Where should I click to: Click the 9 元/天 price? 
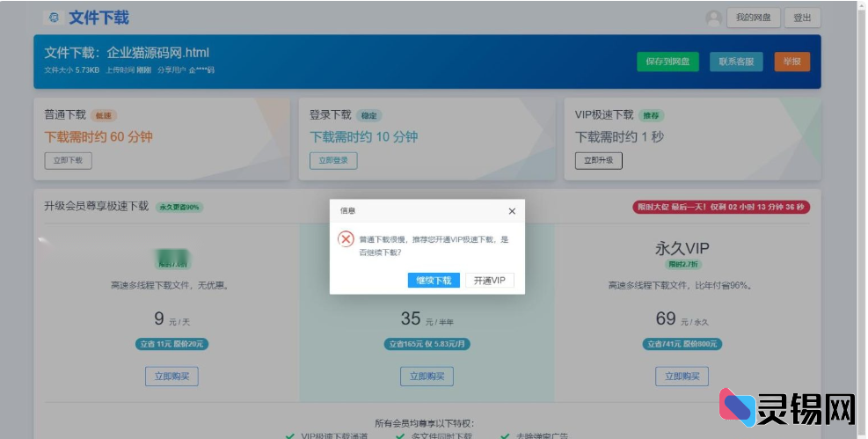coord(171,318)
